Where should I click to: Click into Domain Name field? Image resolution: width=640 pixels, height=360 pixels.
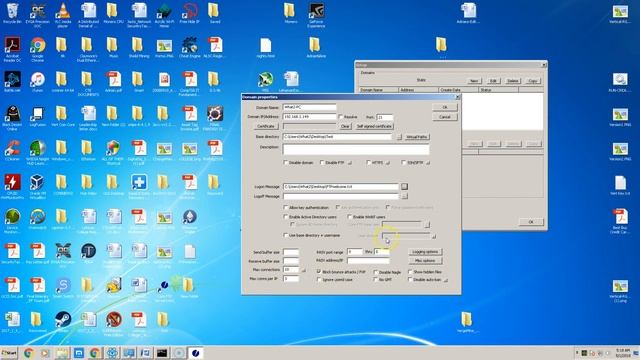pos(309,107)
